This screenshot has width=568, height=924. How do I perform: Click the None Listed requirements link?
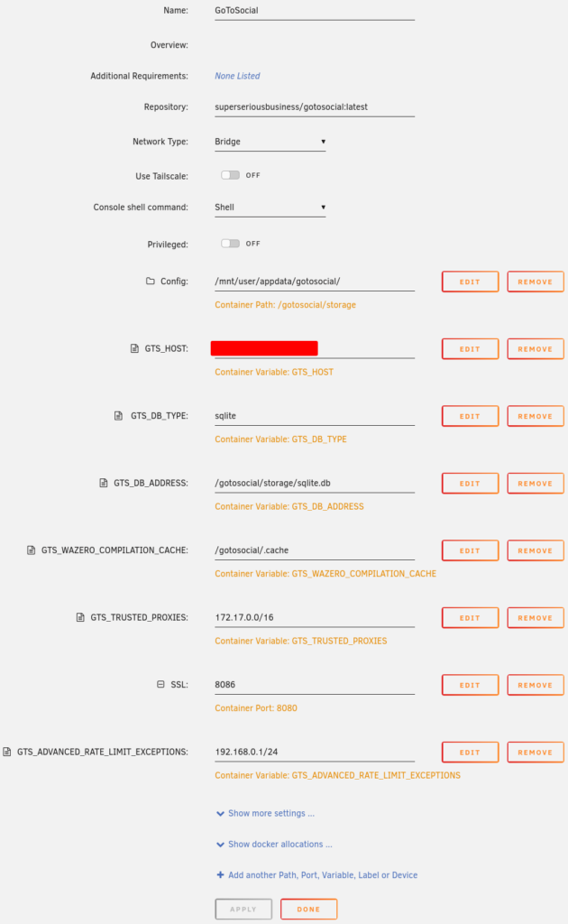coord(237,76)
